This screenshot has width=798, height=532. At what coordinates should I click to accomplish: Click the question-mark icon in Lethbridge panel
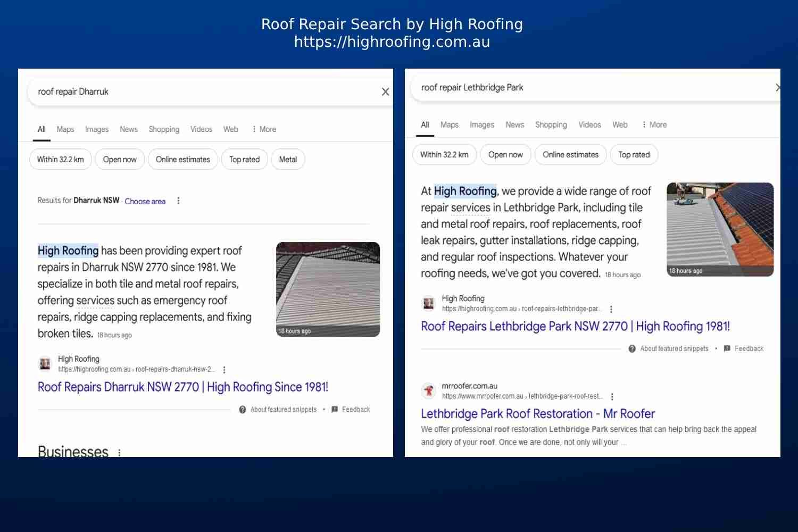pos(632,349)
